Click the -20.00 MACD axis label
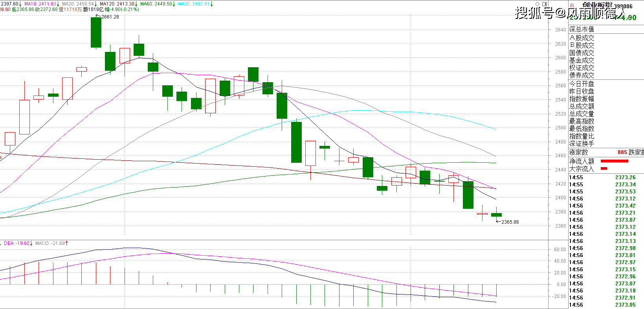The width and height of the screenshot is (644, 309). coord(559,296)
